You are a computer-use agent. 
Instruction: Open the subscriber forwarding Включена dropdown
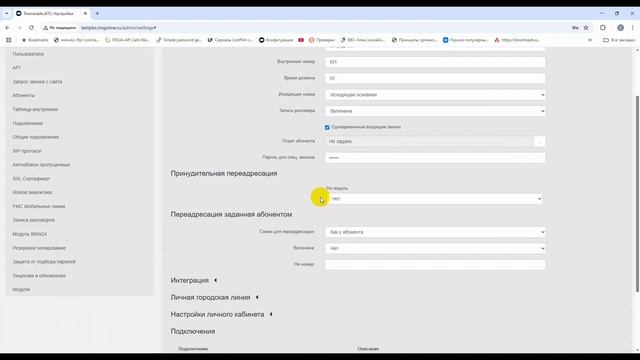click(x=435, y=248)
